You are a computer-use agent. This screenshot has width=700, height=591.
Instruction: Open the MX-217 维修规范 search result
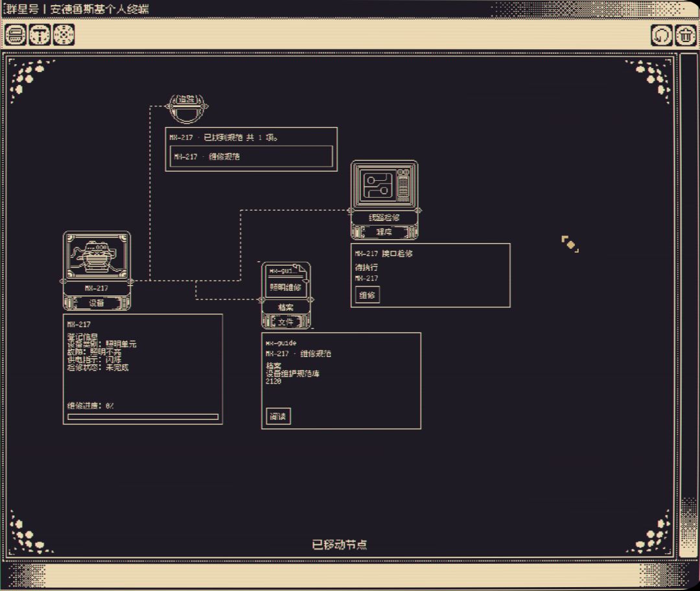click(251, 157)
